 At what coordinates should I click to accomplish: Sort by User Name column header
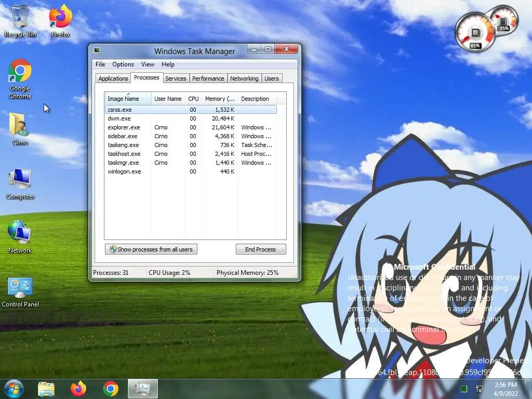pos(168,99)
